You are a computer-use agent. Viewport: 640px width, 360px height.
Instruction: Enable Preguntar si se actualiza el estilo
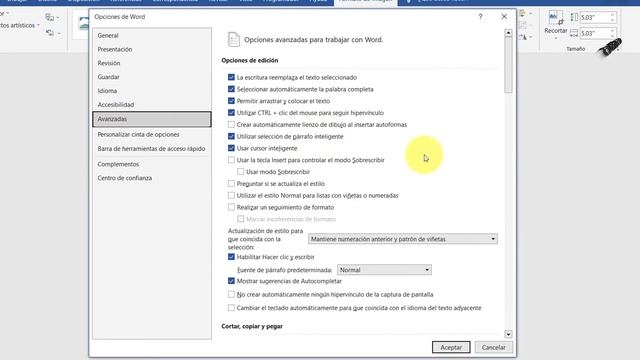coord(231,184)
